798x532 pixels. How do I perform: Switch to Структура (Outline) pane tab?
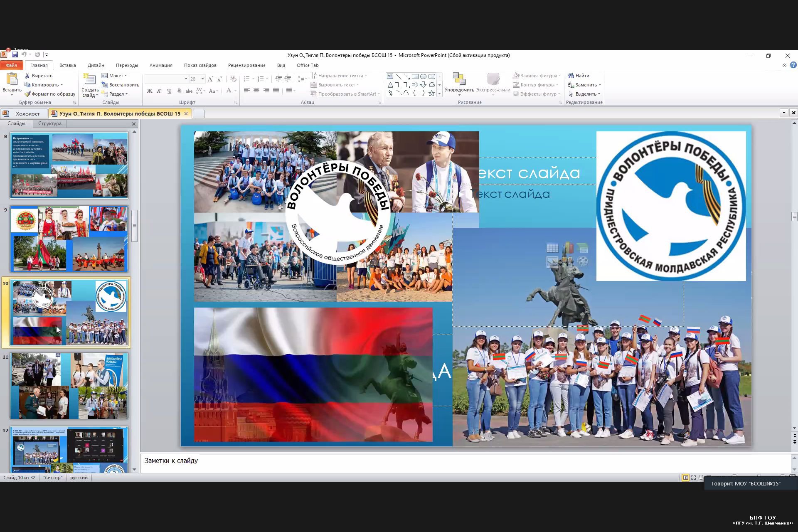[50, 123]
